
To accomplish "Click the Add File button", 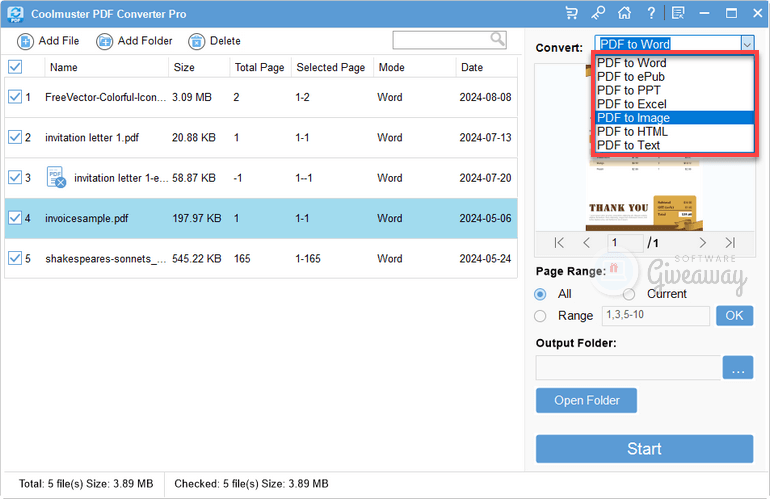I will coord(48,41).
